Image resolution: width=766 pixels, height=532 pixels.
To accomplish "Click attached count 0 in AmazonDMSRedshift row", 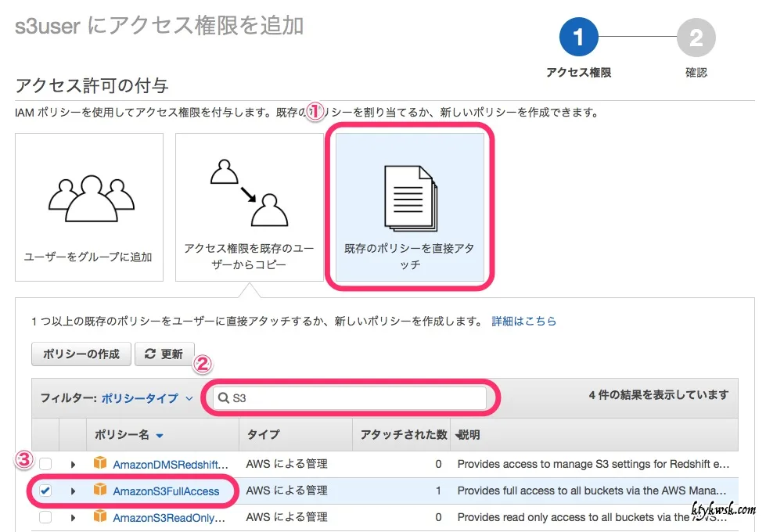I will click(x=438, y=464).
